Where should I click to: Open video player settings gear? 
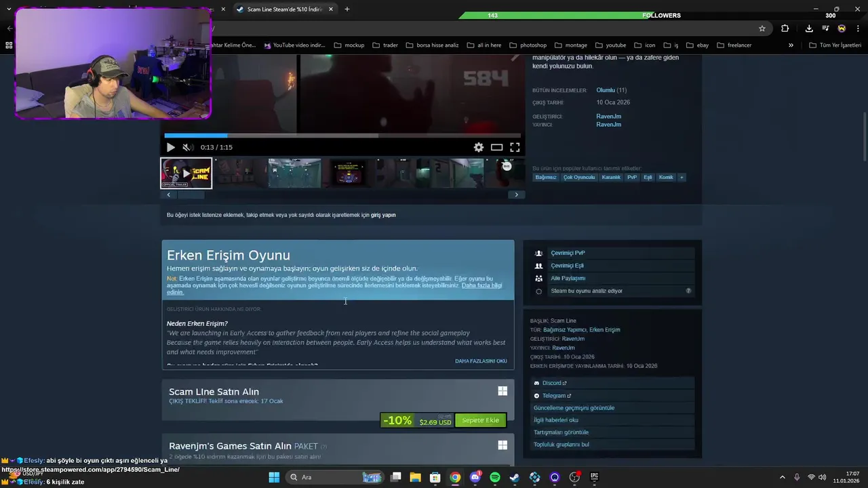click(479, 147)
